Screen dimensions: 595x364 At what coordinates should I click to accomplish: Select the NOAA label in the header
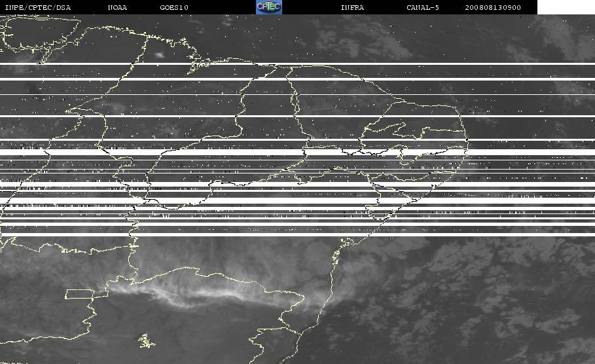coord(117,7)
